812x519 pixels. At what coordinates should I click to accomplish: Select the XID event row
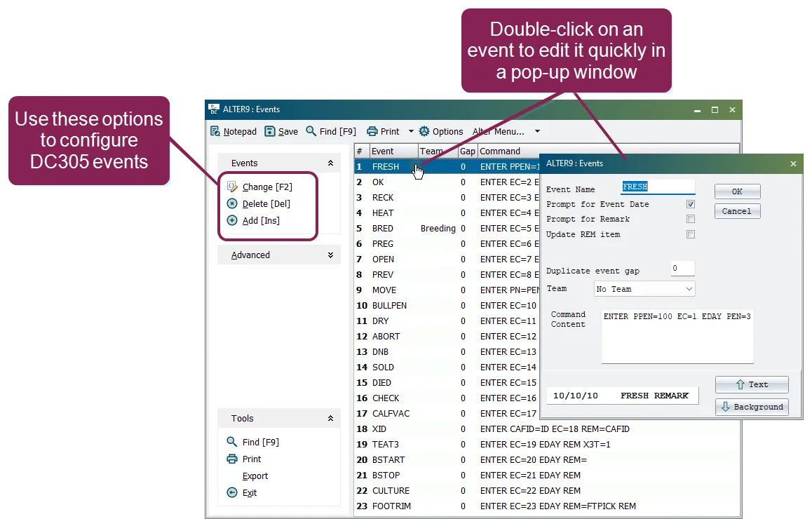click(x=546, y=429)
